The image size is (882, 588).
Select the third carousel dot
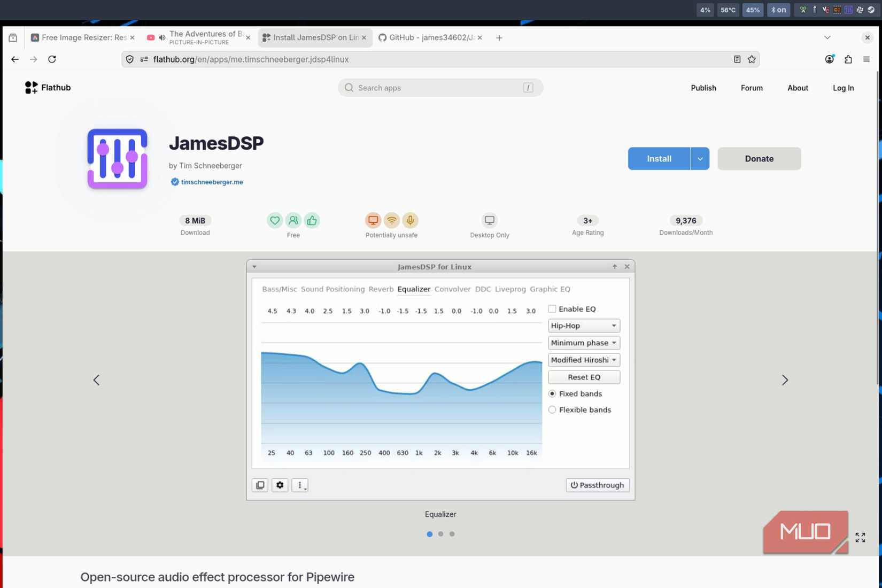pyautogui.click(x=452, y=534)
